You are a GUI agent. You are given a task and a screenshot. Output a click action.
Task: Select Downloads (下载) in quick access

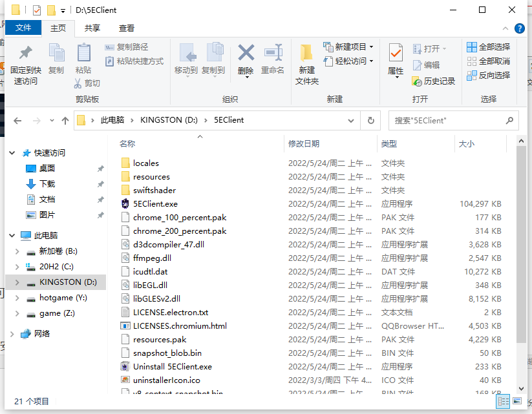[x=47, y=184]
